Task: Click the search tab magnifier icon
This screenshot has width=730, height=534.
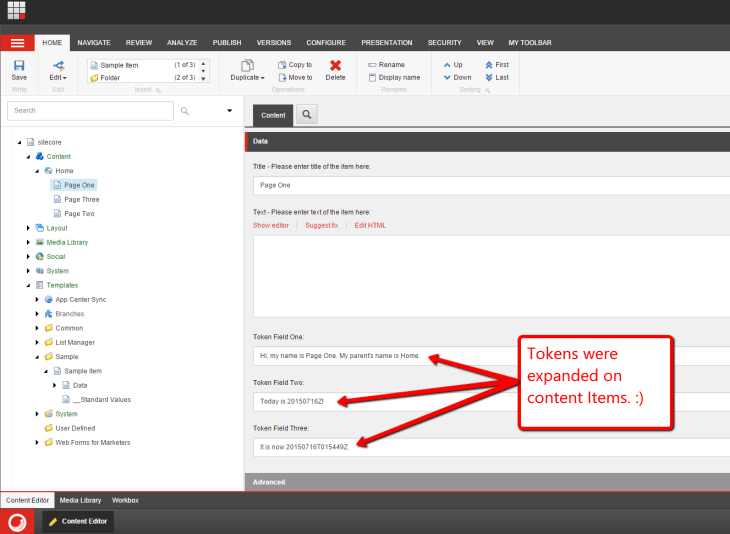Action: point(307,115)
